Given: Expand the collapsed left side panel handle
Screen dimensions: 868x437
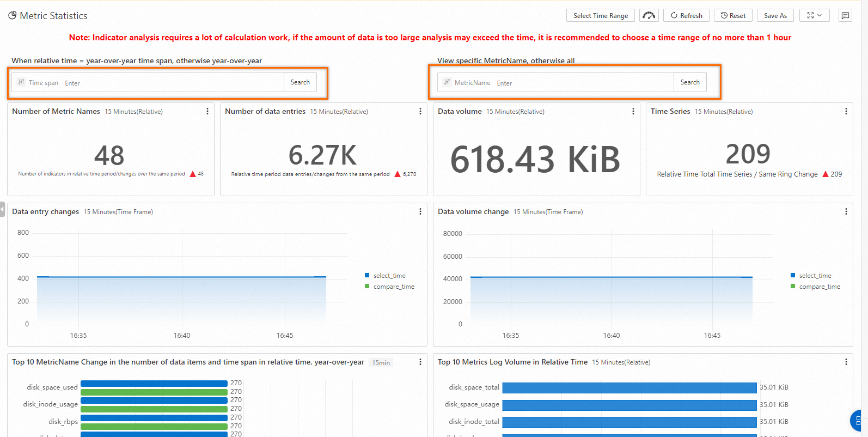Looking at the screenshot, I should 2,209.
